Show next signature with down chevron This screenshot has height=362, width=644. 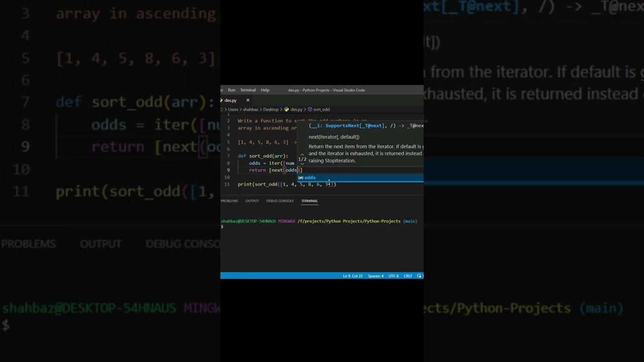(302, 164)
